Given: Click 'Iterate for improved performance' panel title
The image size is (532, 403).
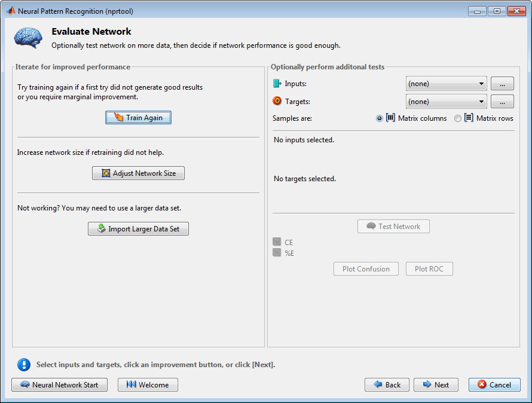Looking at the screenshot, I should pos(72,67).
